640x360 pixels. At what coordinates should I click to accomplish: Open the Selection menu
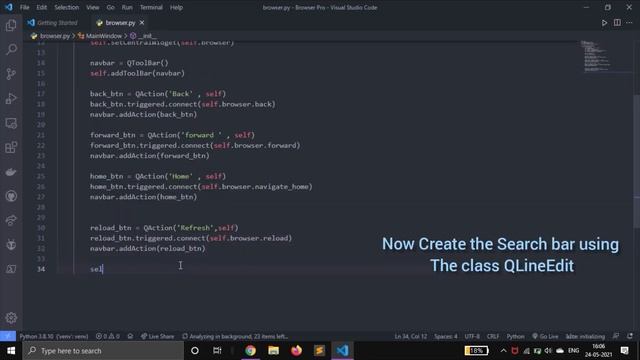(x=67, y=7)
